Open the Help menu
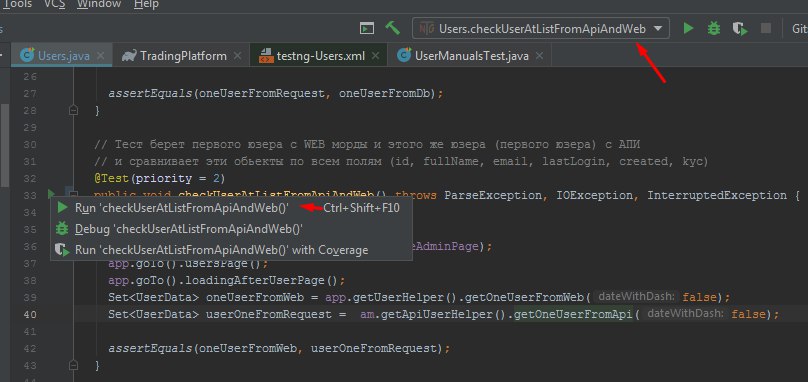The height and width of the screenshot is (382, 808). (x=146, y=4)
